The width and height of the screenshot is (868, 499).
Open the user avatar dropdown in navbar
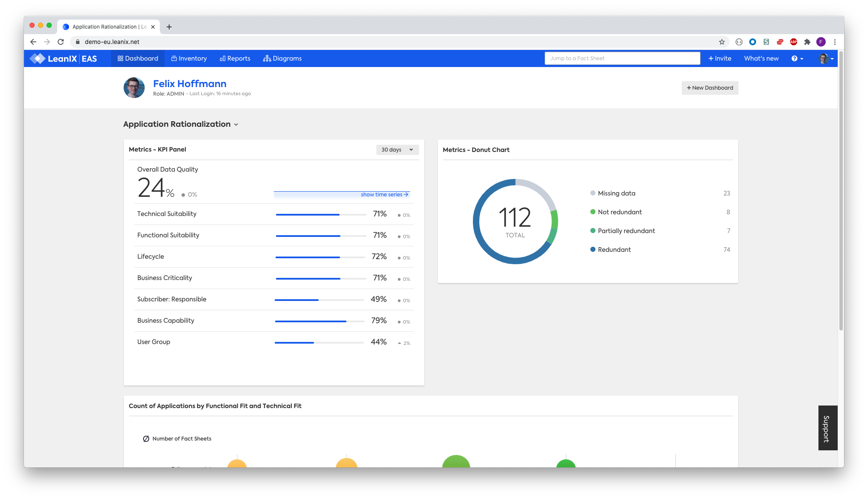pos(826,58)
